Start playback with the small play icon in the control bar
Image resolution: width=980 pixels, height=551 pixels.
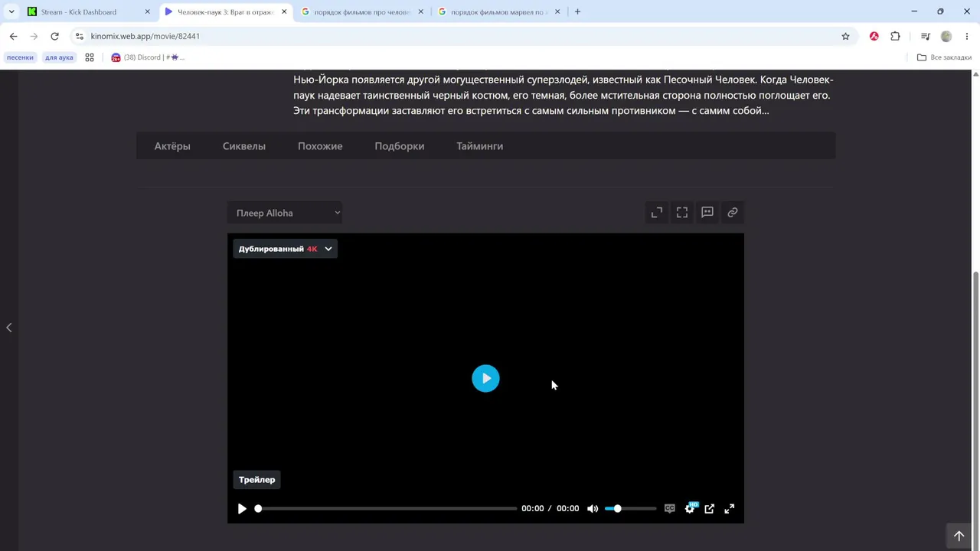pyautogui.click(x=242, y=509)
